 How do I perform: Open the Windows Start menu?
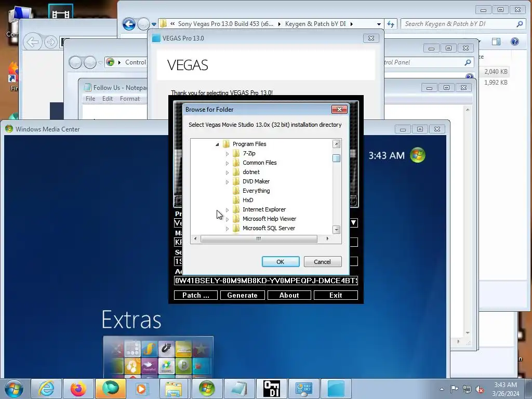(x=14, y=389)
